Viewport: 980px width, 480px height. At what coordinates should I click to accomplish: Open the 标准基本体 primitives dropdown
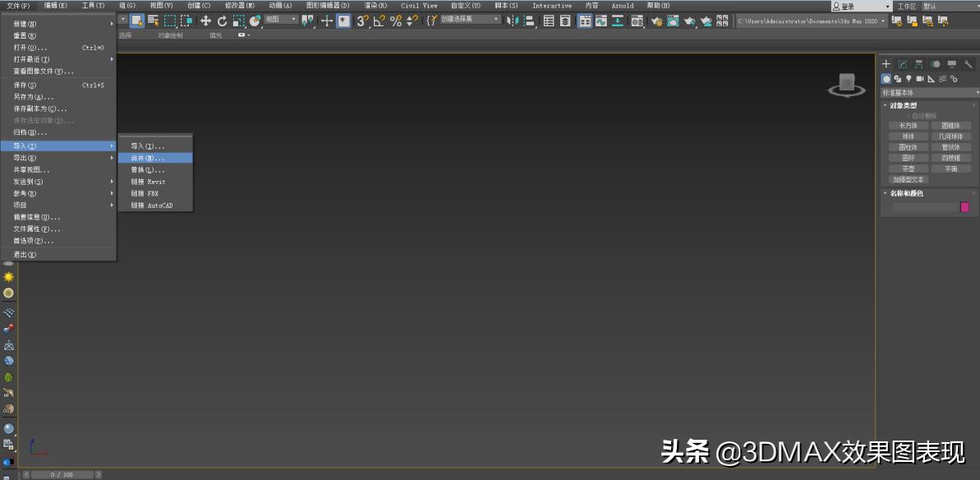[x=928, y=91]
